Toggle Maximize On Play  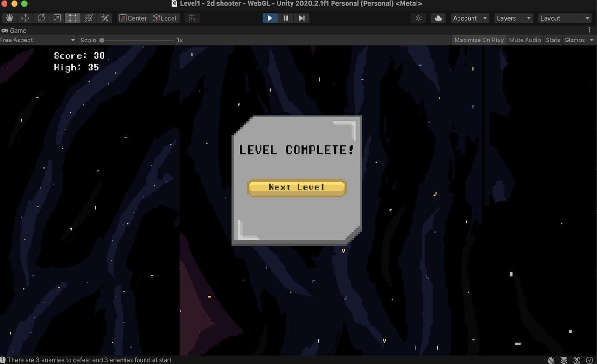[479, 40]
